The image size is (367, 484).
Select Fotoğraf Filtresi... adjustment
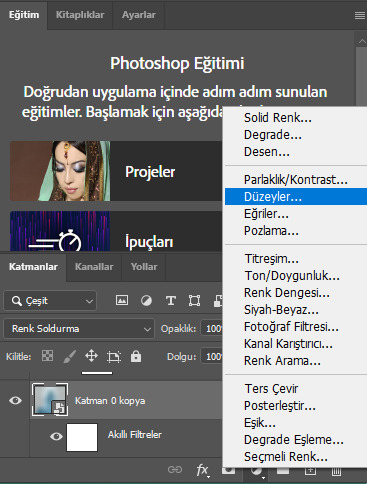tap(296, 327)
